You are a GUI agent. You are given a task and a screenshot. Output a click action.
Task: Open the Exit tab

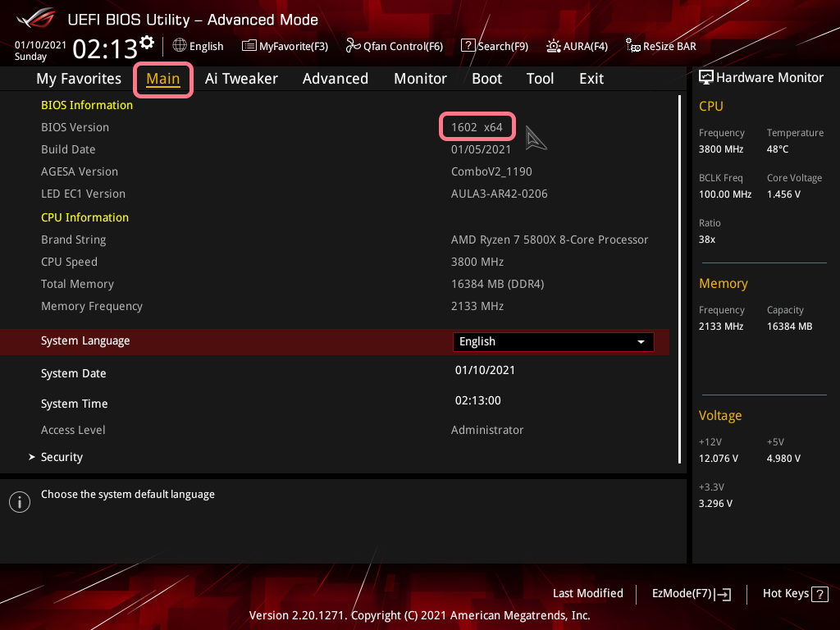coord(591,79)
